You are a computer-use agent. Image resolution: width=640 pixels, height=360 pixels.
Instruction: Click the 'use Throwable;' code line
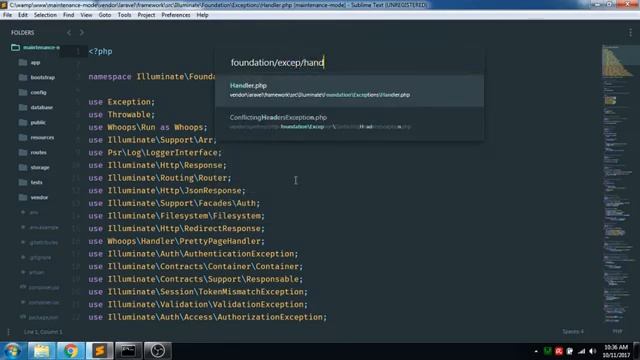(122, 115)
